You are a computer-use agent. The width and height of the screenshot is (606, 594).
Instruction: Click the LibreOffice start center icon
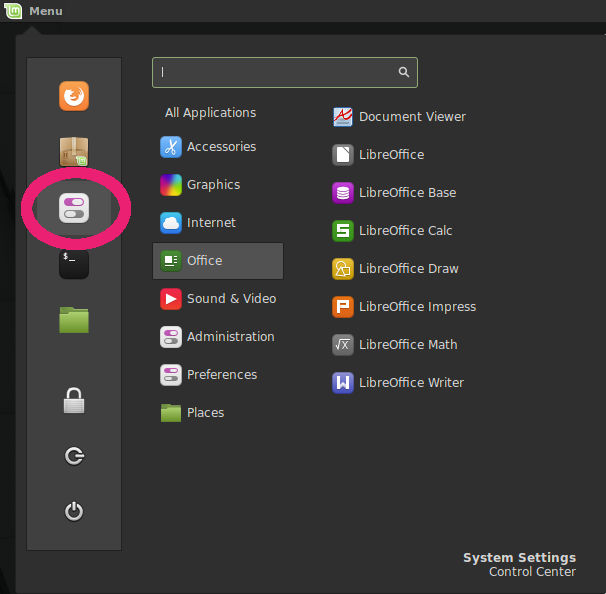[x=343, y=155]
